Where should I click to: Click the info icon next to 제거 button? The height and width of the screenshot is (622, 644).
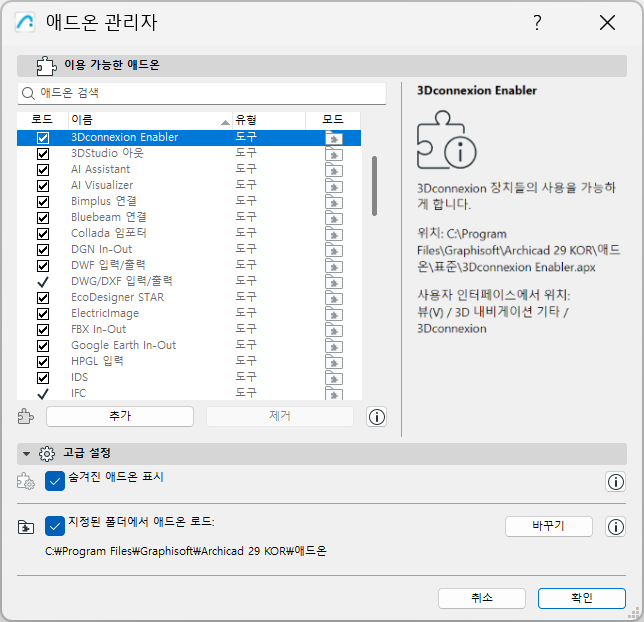(x=377, y=417)
